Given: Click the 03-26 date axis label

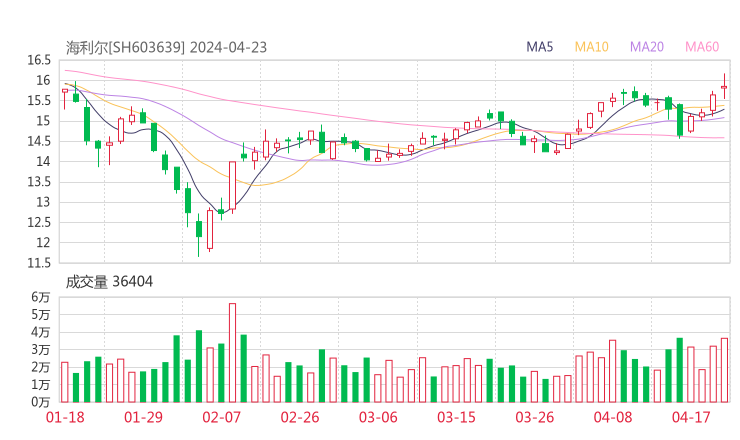Looking at the screenshot, I should point(534,417).
